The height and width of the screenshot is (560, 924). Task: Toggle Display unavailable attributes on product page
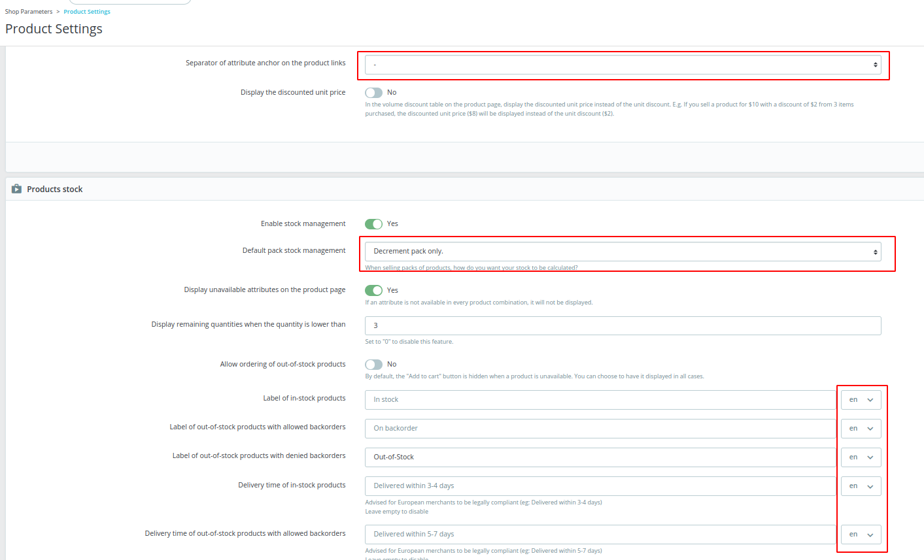(x=373, y=290)
